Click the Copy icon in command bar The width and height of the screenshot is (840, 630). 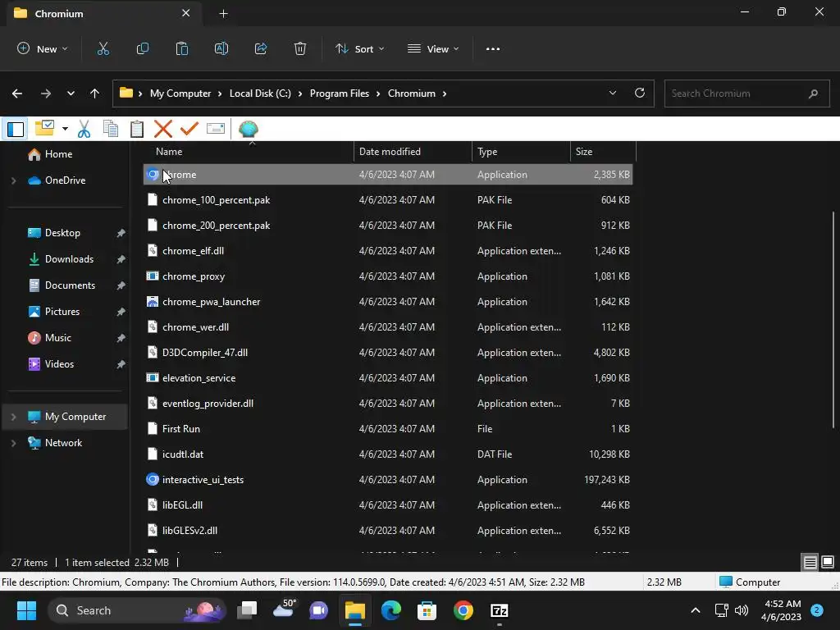(143, 48)
